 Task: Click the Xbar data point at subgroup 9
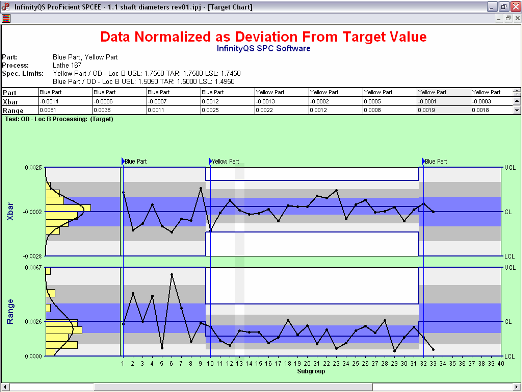coord(201,188)
